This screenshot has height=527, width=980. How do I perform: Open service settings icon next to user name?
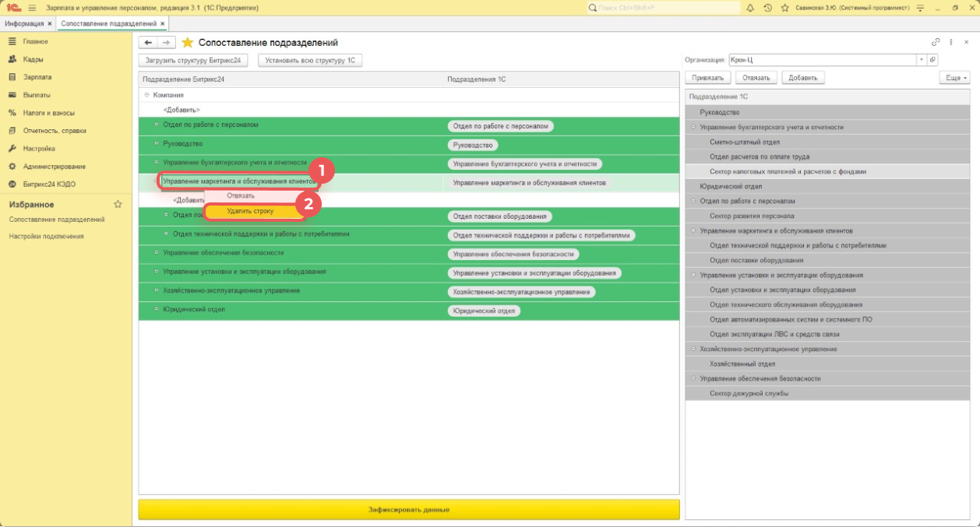point(920,8)
